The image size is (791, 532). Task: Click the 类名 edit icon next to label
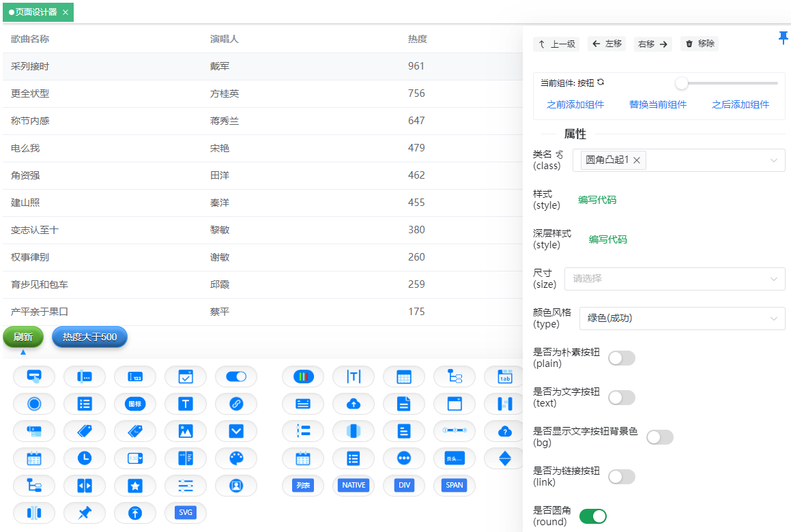(560, 154)
